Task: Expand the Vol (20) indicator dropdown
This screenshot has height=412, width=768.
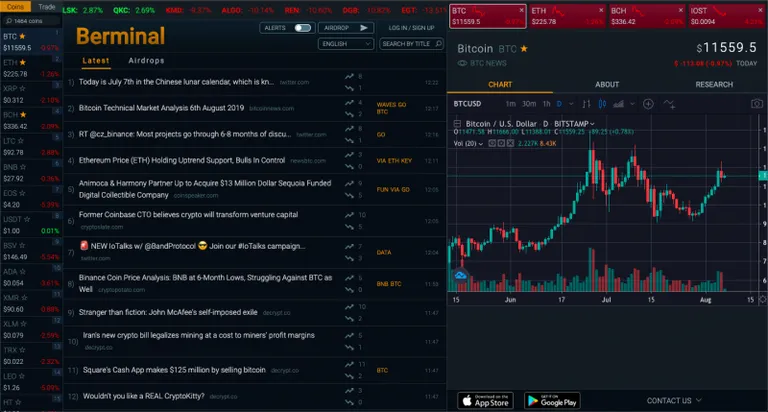Action: point(468,144)
